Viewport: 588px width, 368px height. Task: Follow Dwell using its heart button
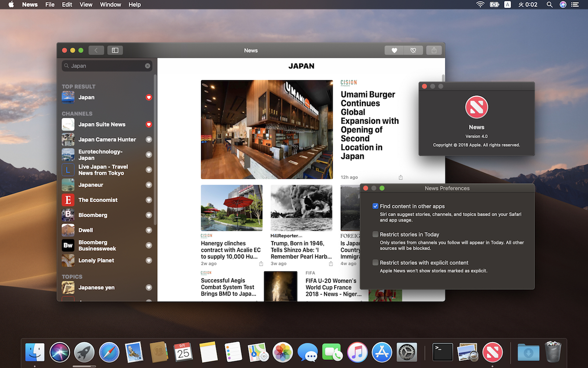point(149,230)
